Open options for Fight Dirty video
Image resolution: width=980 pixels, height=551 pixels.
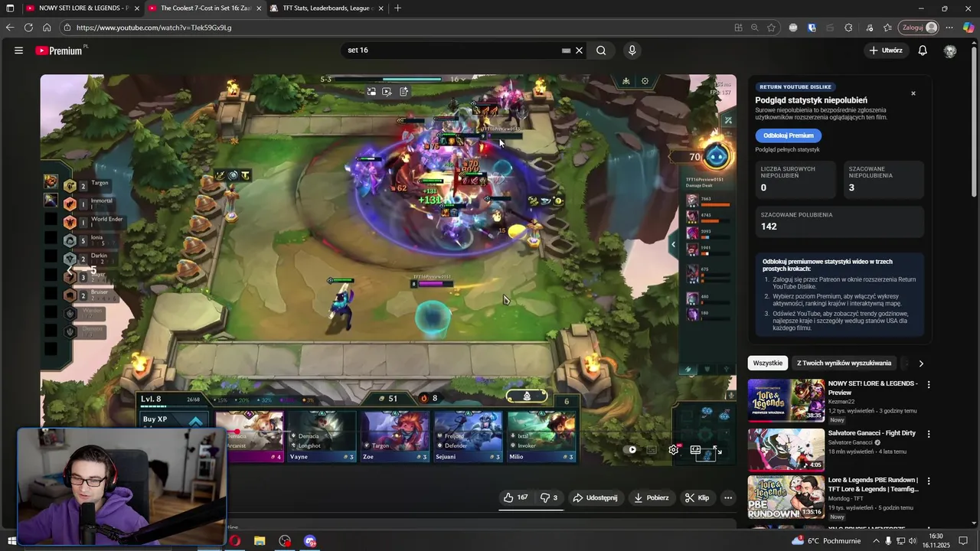929,434
